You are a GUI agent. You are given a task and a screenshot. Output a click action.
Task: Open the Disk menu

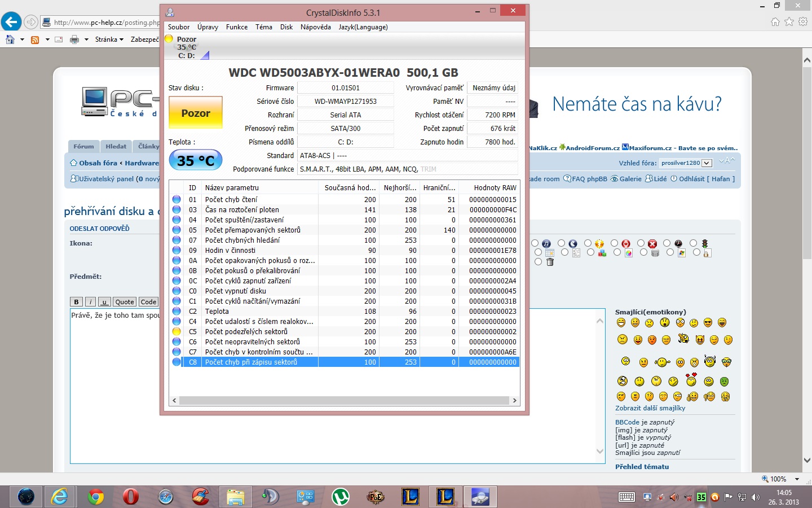tap(286, 27)
